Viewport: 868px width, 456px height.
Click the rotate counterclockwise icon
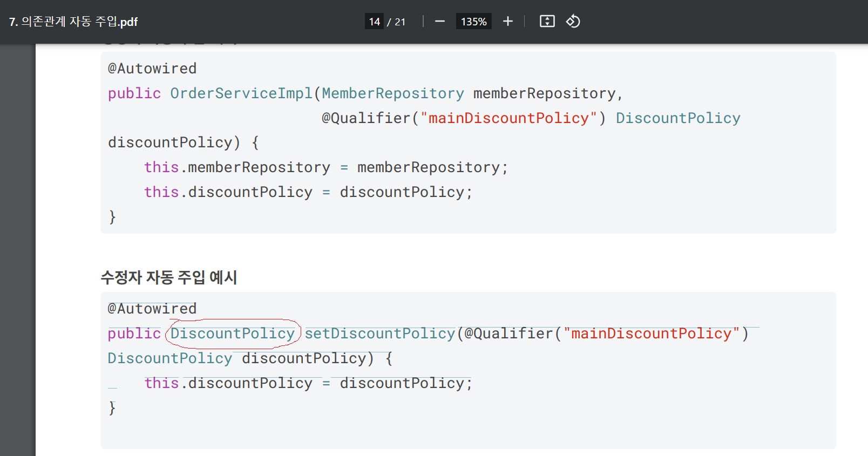pyautogui.click(x=573, y=22)
